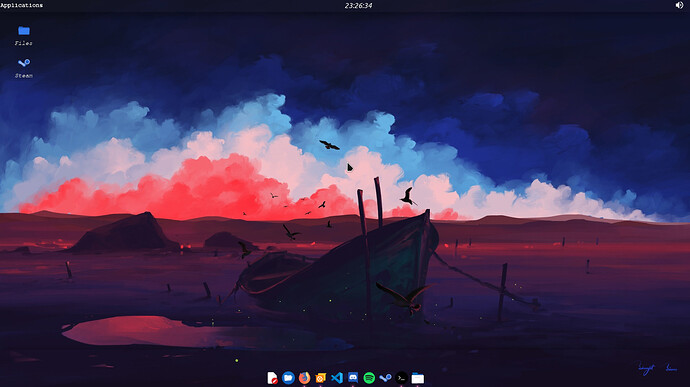The height and width of the screenshot is (387, 690).
Task: Launch Firefox from the dock
Action: (305, 378)
